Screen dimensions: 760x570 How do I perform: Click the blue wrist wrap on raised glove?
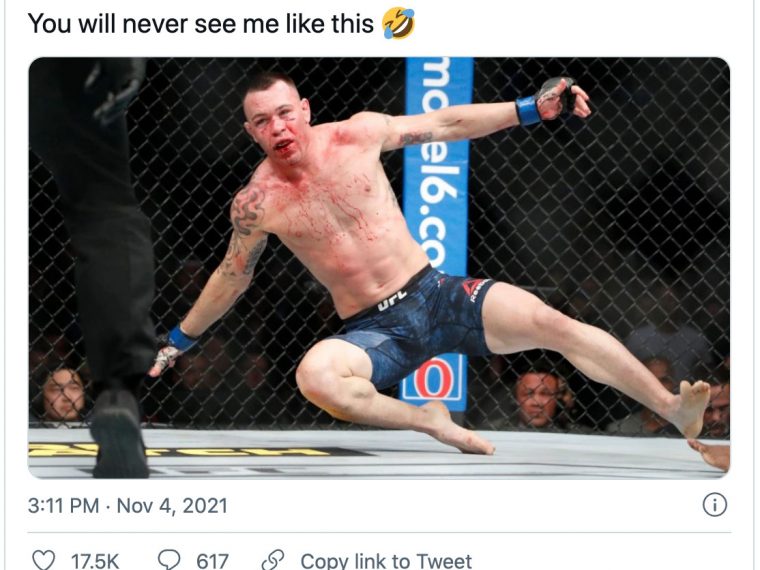click(527, 110)
